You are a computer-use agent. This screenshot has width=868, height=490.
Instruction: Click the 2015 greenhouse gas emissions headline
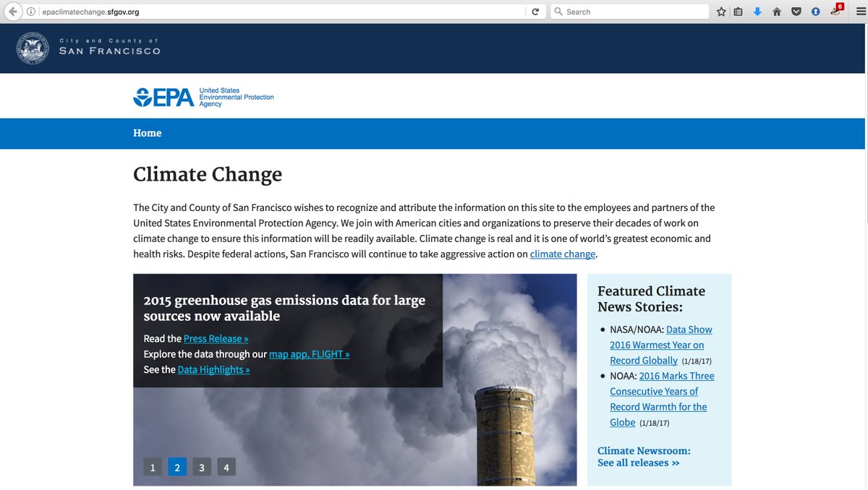(x=284, y=308)
